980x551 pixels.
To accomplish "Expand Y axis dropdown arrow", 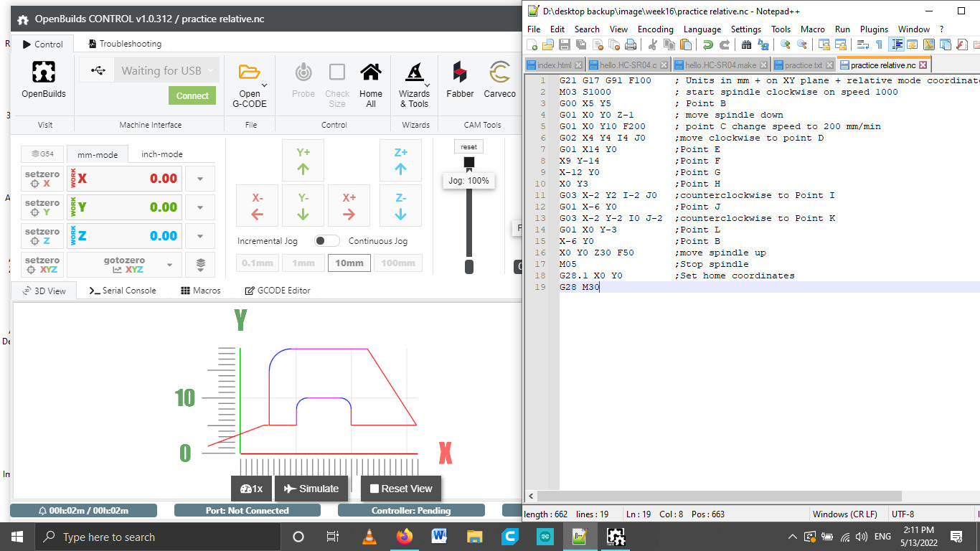I will 200,207.
